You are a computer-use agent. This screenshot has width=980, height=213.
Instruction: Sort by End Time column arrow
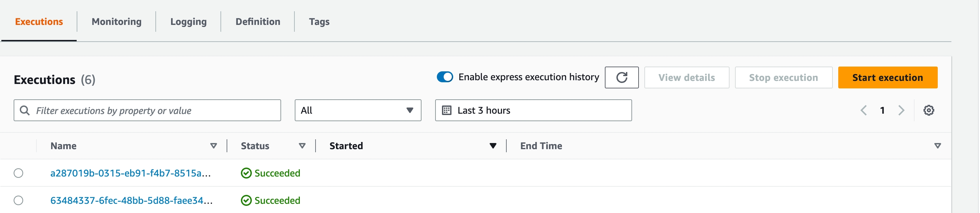(937, 146)
